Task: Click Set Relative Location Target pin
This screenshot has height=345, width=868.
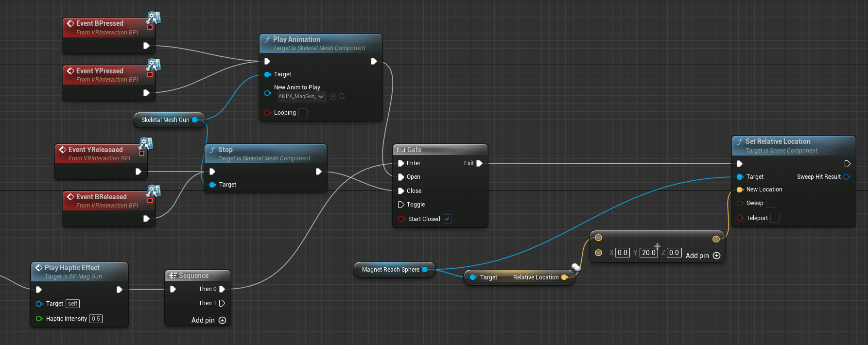Action: pyautogui.click(x=740, y=177)
